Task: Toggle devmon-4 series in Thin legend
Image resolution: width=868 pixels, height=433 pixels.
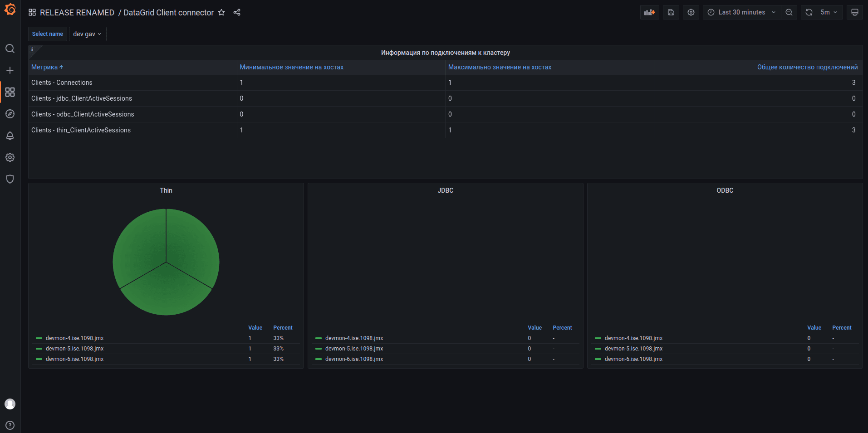Action: tap(74, 338)
